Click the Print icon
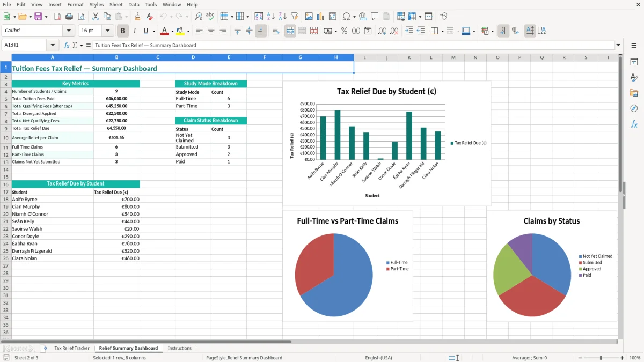This screenshot has width=644, height=362. coord(69,17)
